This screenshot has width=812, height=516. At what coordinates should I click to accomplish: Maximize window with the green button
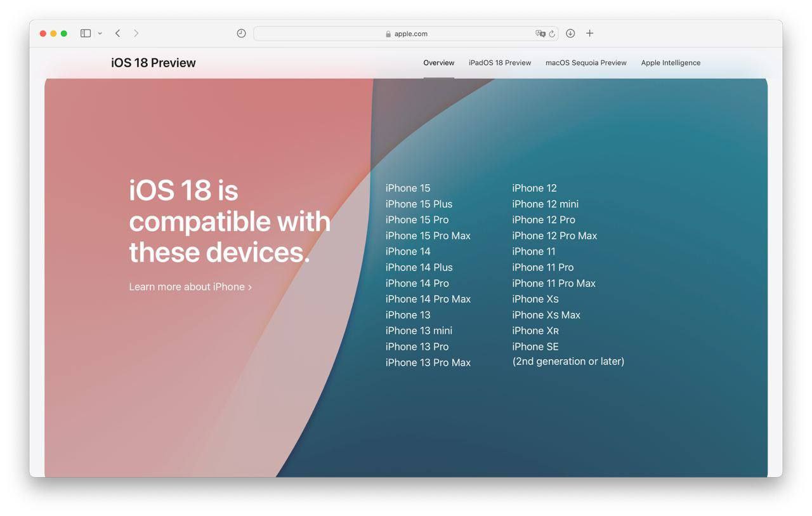(x=64, y=34)
